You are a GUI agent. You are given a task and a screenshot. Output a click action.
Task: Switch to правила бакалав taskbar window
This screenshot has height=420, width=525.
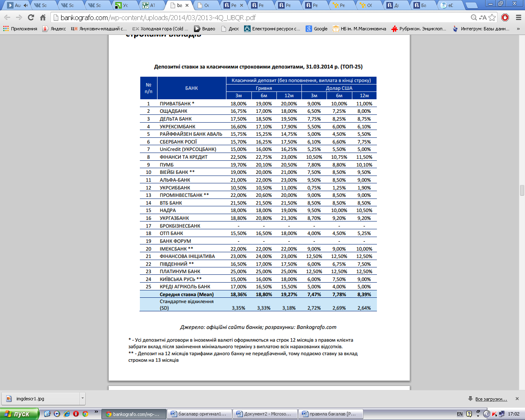pos(331,414)
